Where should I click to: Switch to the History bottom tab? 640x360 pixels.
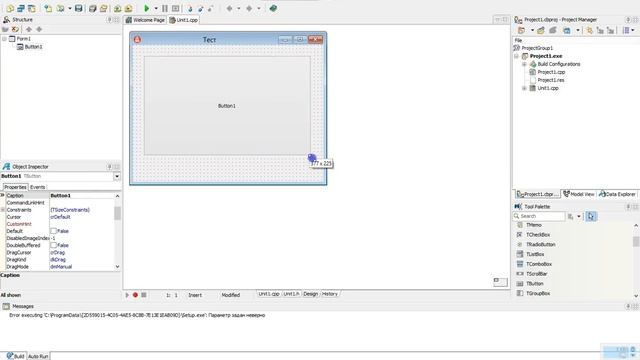pyautogui.click(x=330, y=294)
